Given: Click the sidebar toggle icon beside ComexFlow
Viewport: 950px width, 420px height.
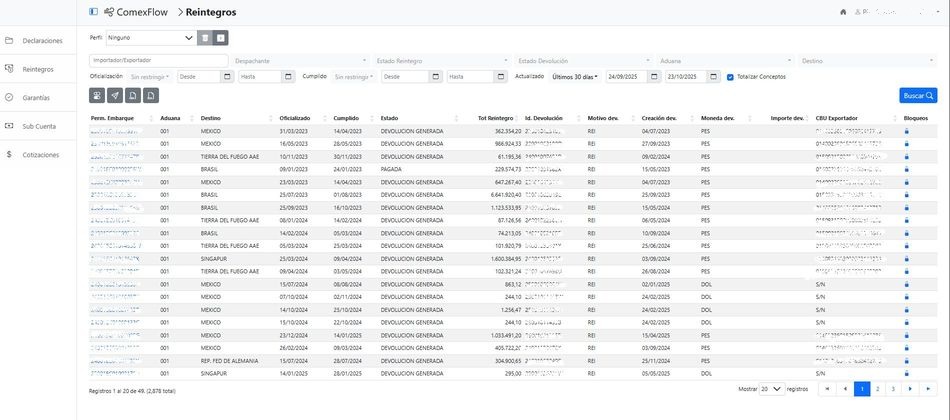Looking at the screenshot, I should pos(94,12).
